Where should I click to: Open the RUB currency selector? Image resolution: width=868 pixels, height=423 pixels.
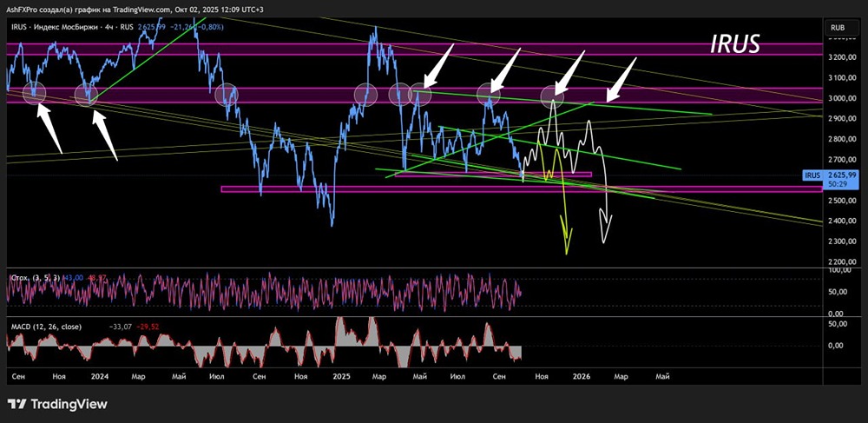pos(844,27)
